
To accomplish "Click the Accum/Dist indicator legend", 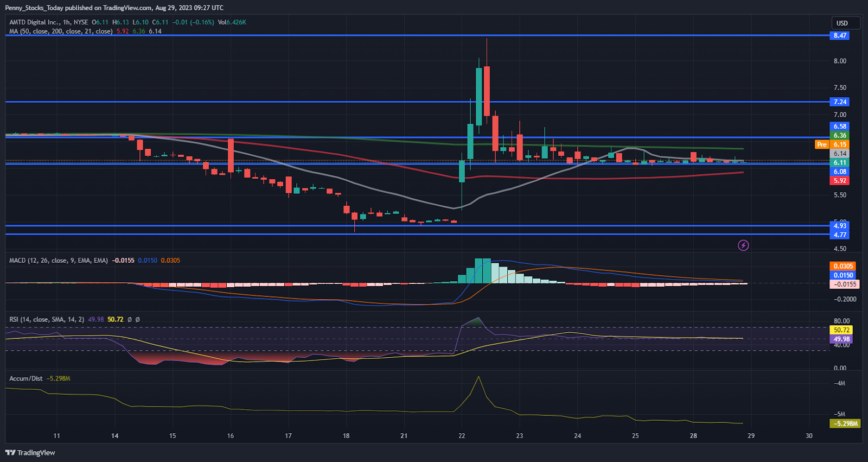I will click(x=25, y=378).
